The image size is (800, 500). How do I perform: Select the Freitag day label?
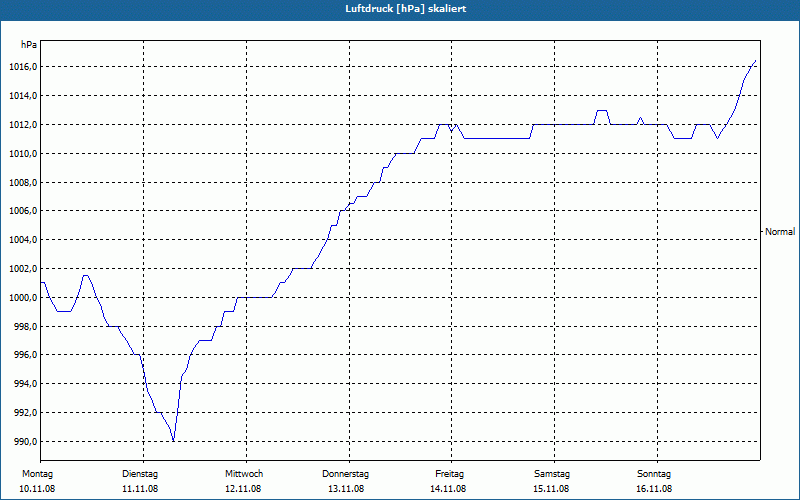click(x=449, y=474)
